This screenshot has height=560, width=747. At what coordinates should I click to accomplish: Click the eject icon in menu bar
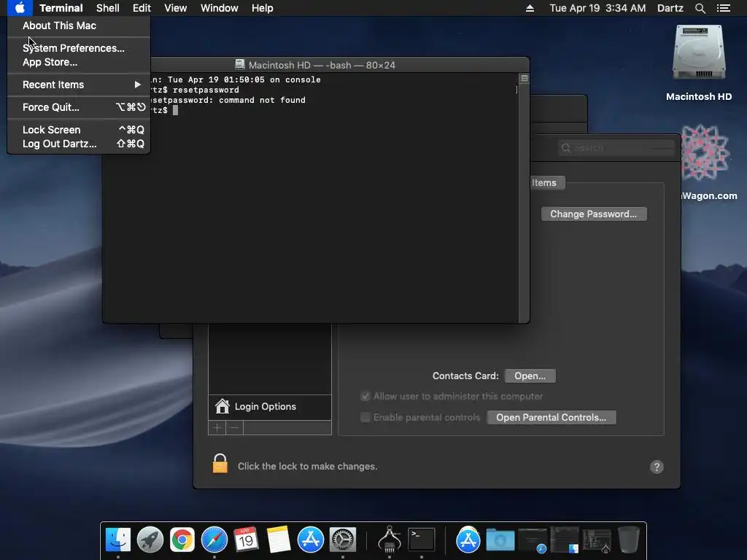[x=530, y=8]
